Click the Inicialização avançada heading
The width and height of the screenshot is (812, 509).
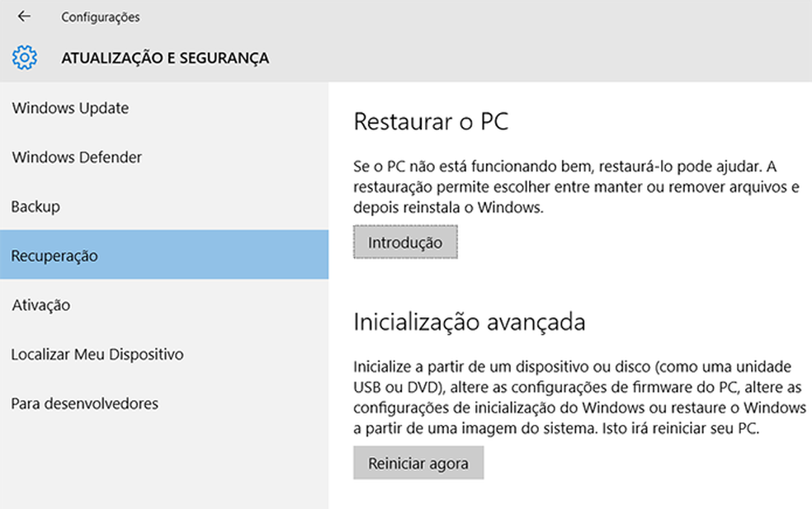[469, 322]
